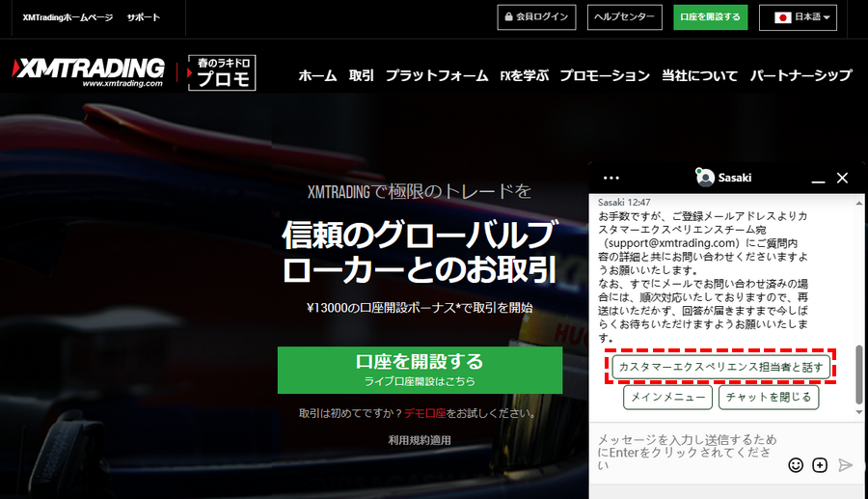Open the emoji picker in chat
The width and height of the screenshot is (868, 499).
(x=796, y=465)
